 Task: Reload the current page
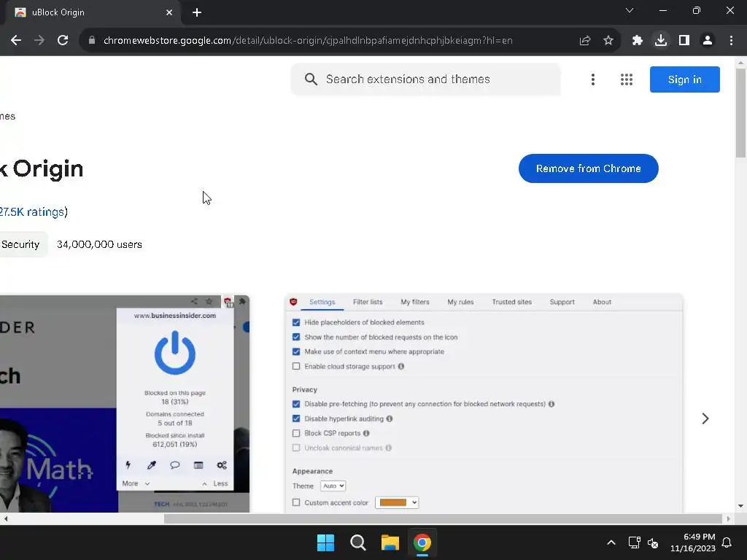63,41
